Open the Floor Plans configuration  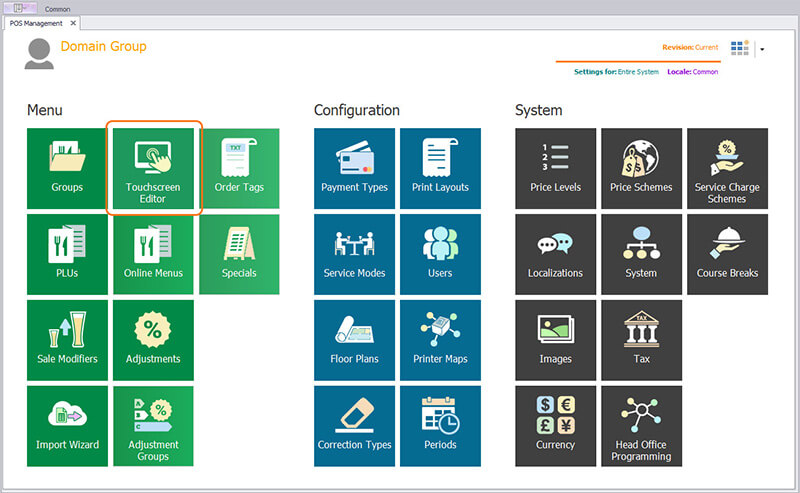(354, 340)
